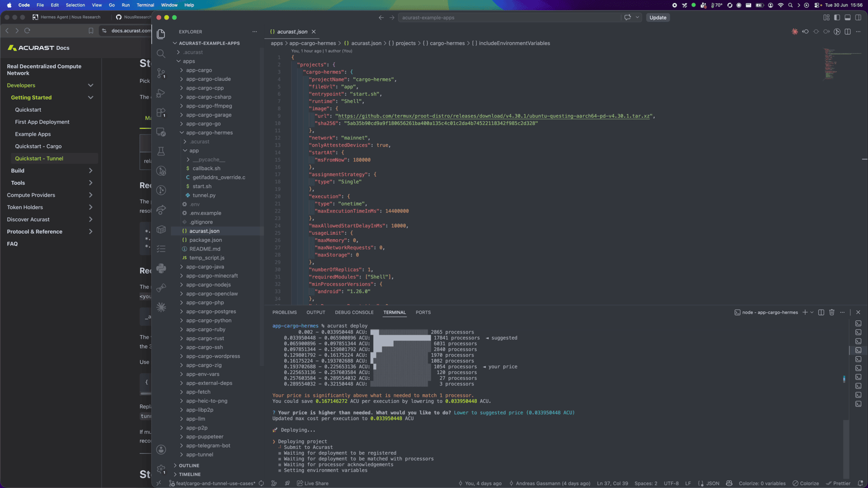868x488 pixels.
Task: Change language mode JSON in status bar
Action: pyautogui.click(x=712, y=483)
